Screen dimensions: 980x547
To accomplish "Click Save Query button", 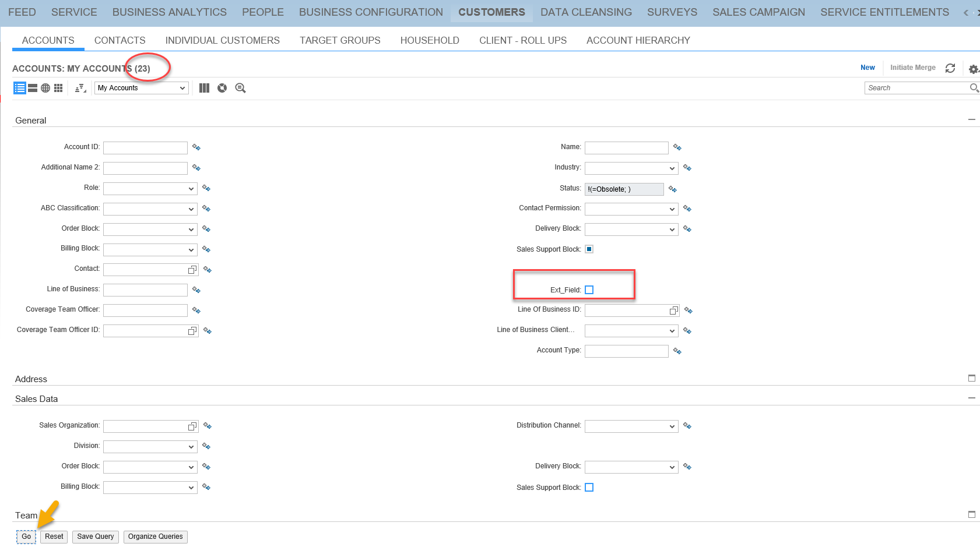I will (x=96, y=537).
